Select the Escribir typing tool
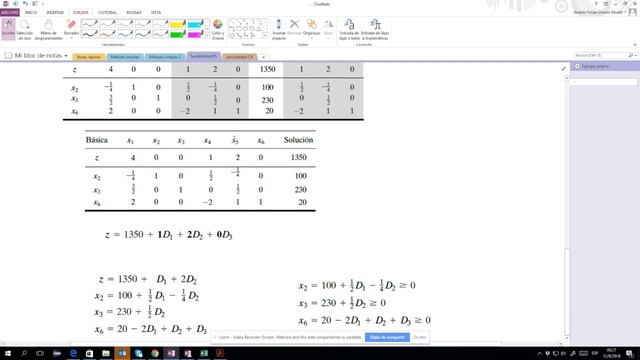640x360 pixels. pos(8,29)
